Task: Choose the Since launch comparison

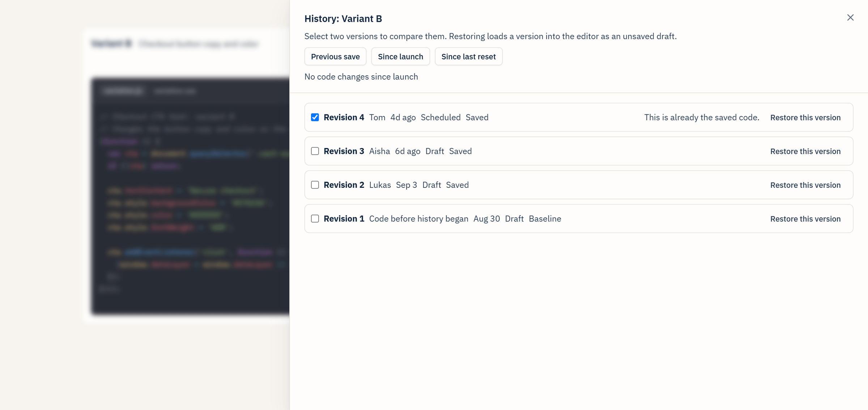Action: [x=400, y=56]
